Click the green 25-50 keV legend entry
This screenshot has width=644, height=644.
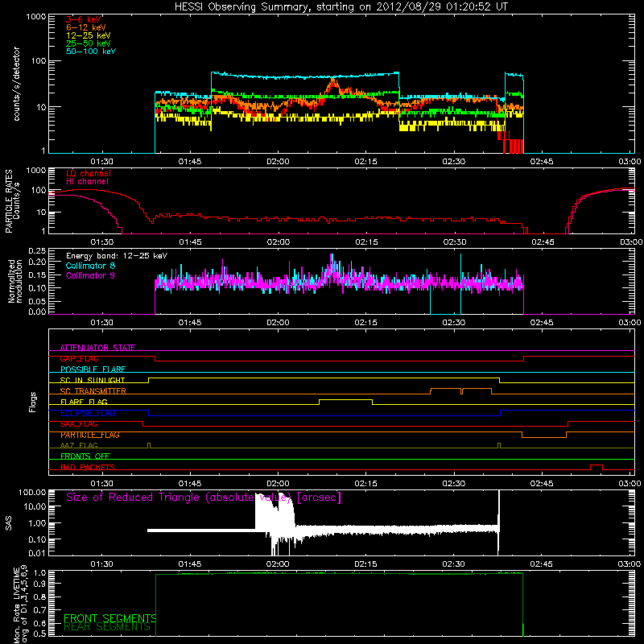point(89,43)
